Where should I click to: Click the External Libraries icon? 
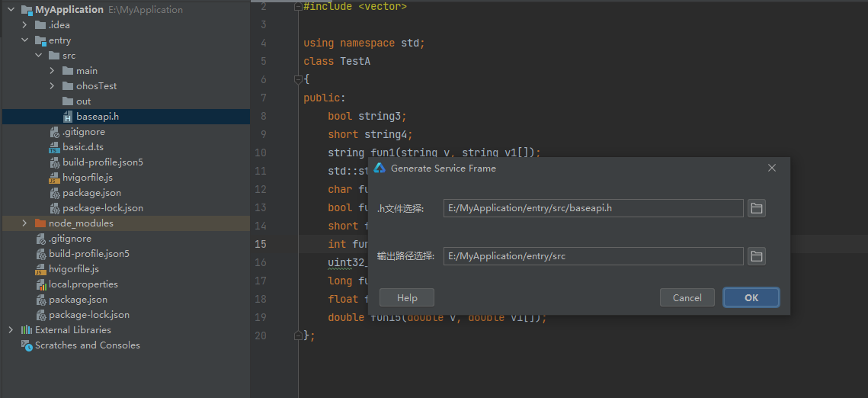[27, 330]
